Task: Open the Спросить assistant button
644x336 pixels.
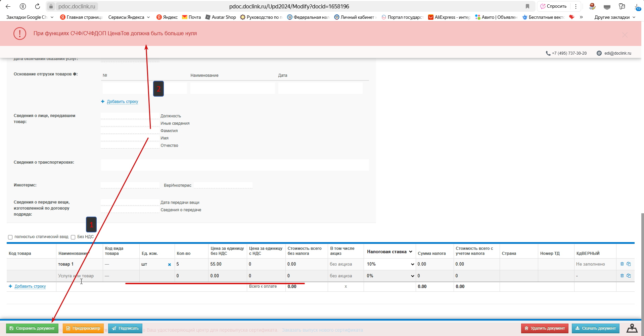Action: point(553,6)
